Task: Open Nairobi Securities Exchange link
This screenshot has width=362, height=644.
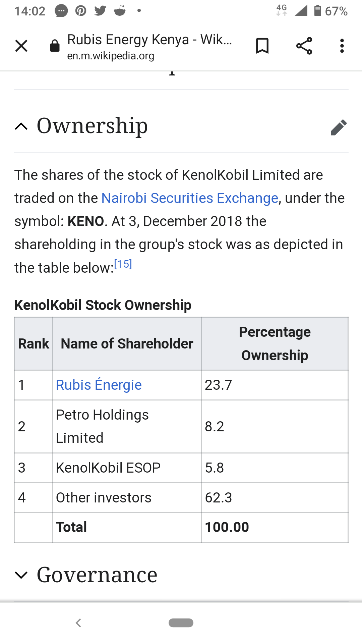Action: click(190, 198)
